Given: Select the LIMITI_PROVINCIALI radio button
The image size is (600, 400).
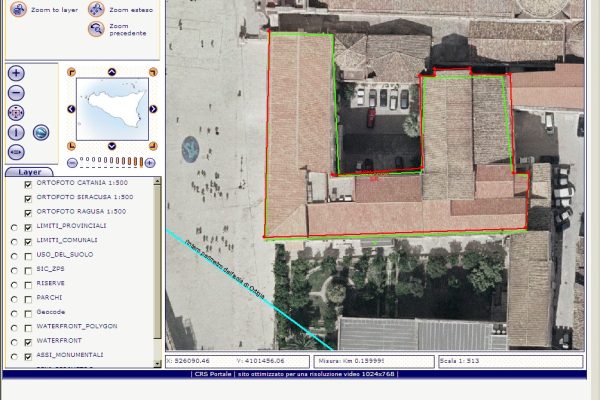Looking at the screenshot, I should [13, 227].
